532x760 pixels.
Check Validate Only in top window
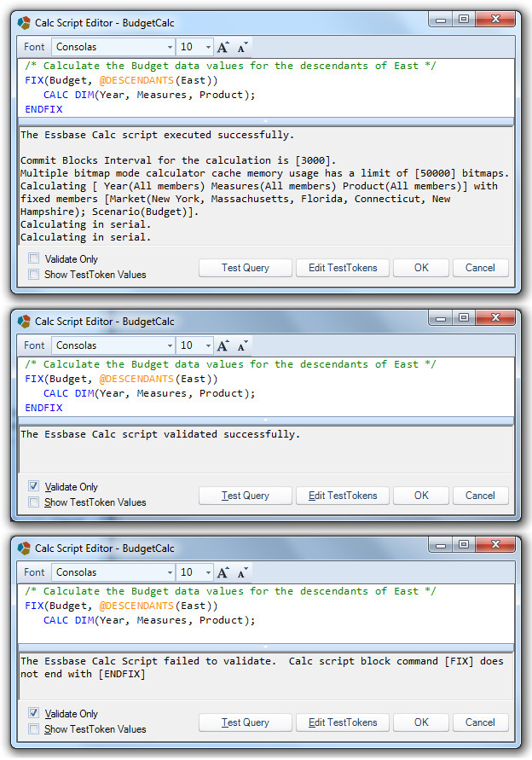click(33, 258)
